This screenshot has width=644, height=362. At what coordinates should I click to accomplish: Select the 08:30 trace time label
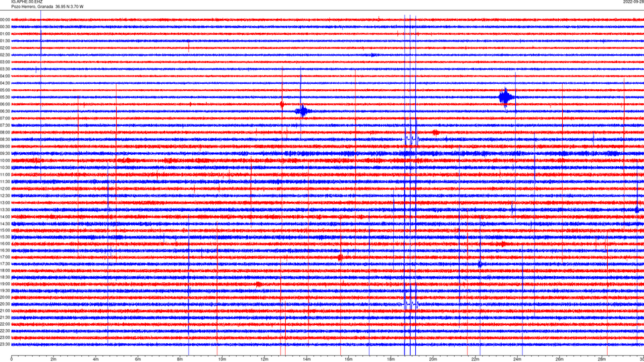click(x=5, y=139)
